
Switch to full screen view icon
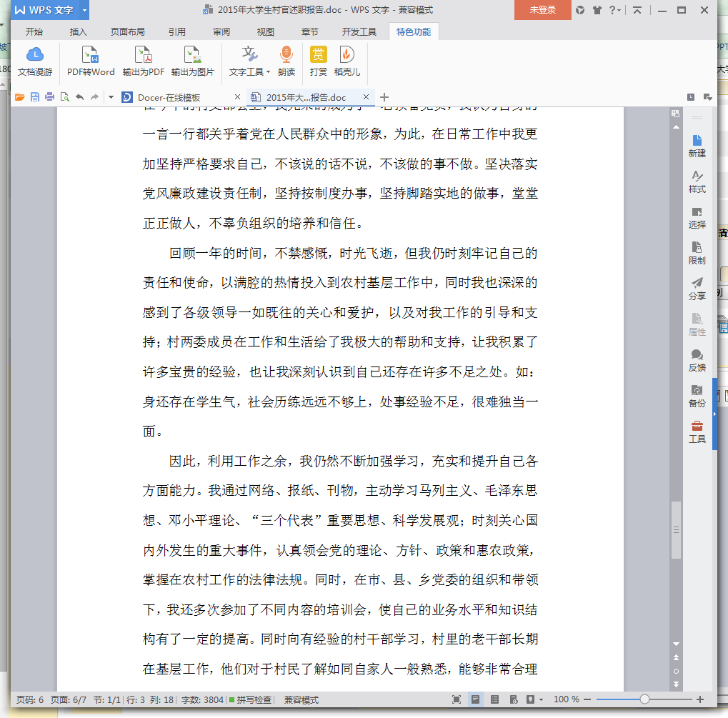pyautogui.click(x=457, y=699)
